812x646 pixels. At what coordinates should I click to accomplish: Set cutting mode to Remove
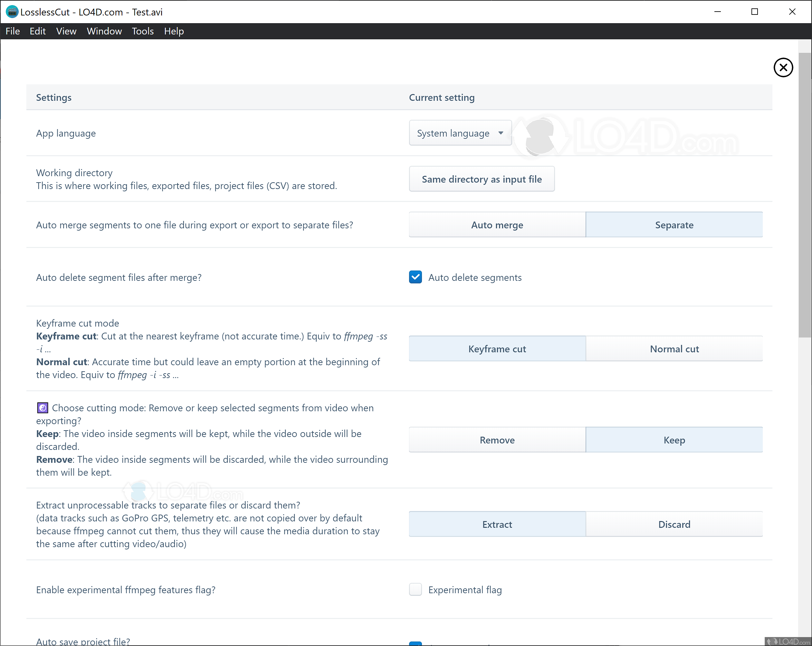pos(497,440)
